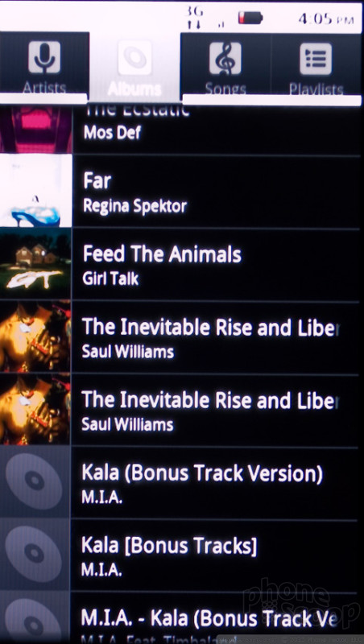Screen dimensions: 364x644
Task: Tap the Songs treble clef icon
Action: point(225,58)
